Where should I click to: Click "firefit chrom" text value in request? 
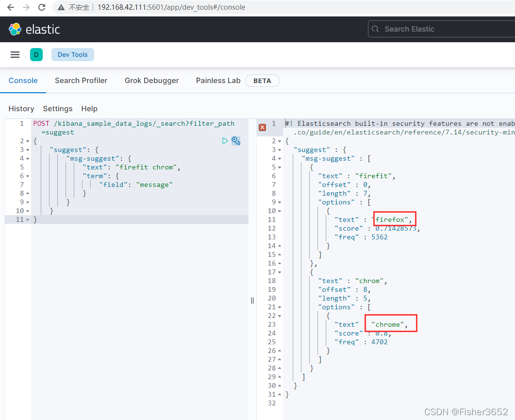tap(146, 168)
